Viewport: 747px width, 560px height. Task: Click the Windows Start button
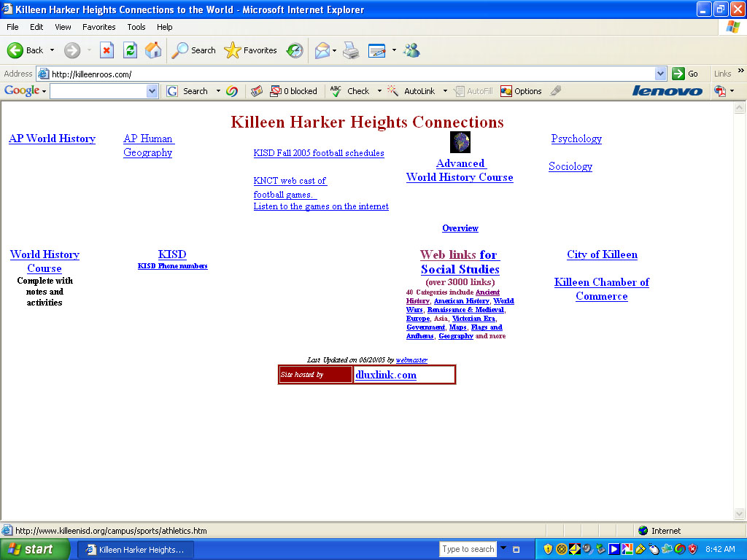tap(31, 549)
